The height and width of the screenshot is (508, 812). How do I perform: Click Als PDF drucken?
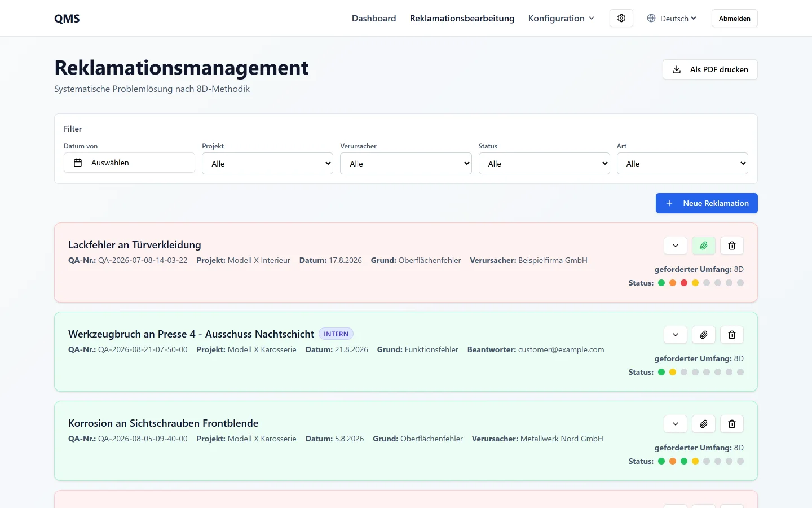[710, 69]
